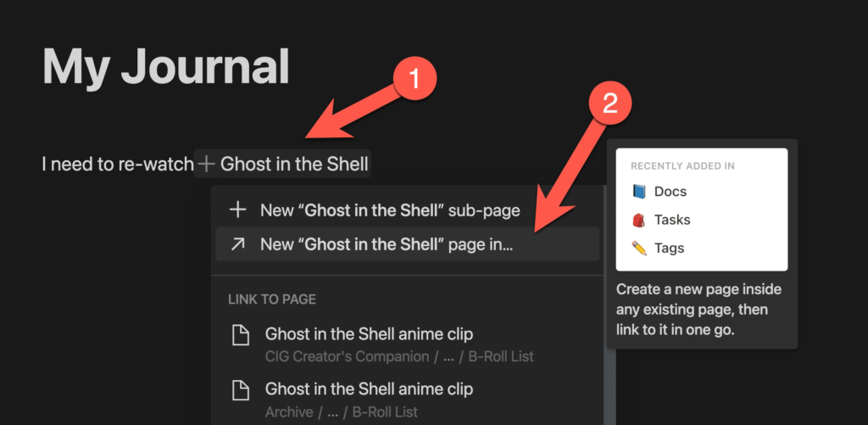Pick Docs from the recently added list

(x=670, y=192)
